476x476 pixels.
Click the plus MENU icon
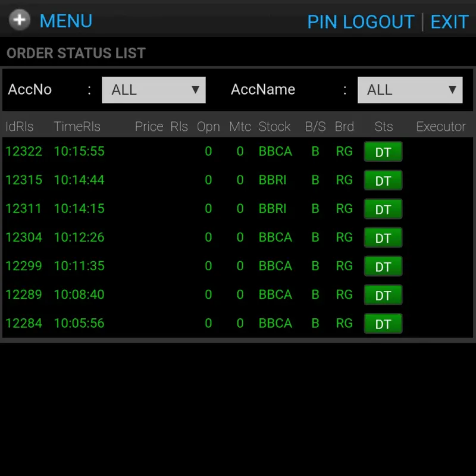pos(18,20)
